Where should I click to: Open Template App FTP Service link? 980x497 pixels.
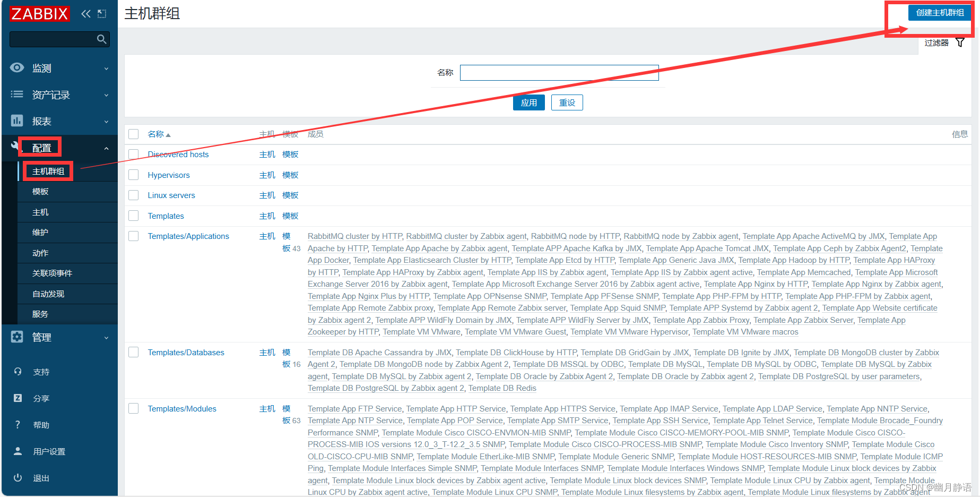(x=355, y=409)
